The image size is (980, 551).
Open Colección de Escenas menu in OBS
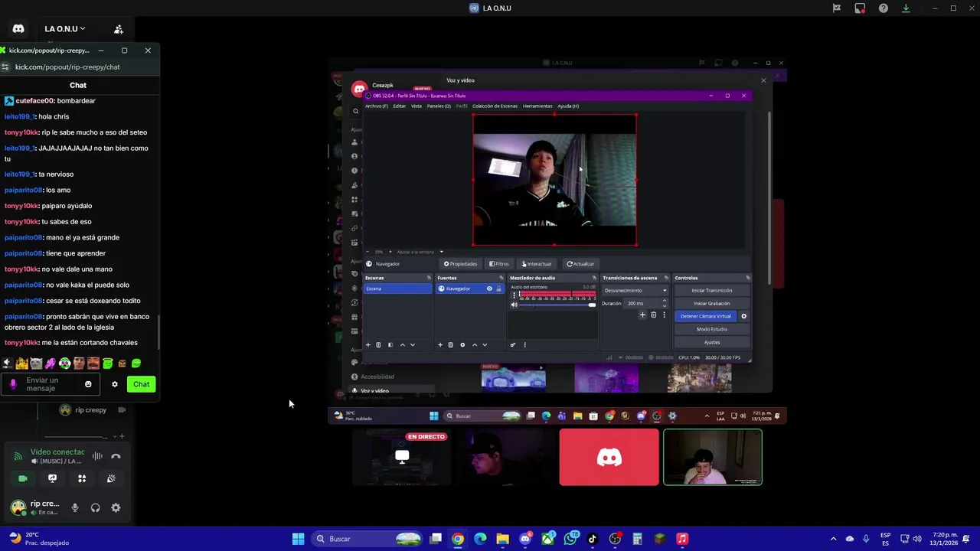pos(495,106)
